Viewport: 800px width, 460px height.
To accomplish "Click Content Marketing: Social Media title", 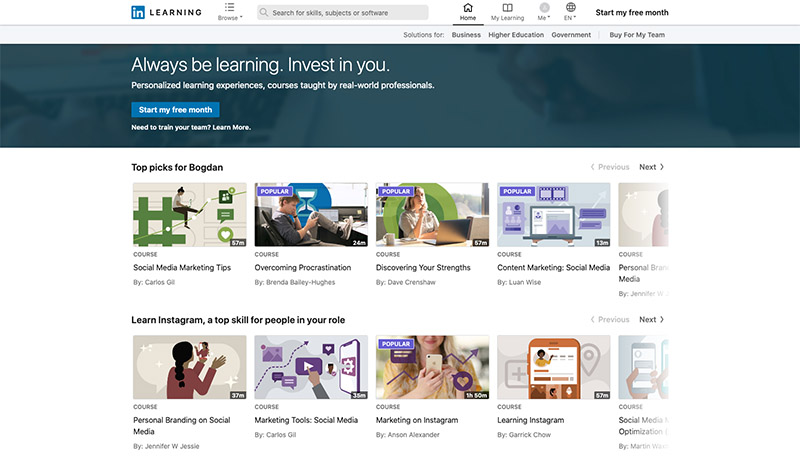I will click(x=554, y=267).
